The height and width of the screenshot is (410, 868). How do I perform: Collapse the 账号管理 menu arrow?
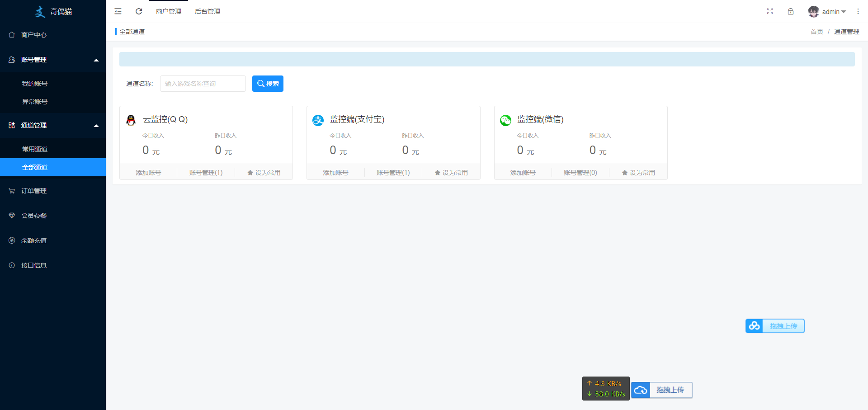point(96,60)
